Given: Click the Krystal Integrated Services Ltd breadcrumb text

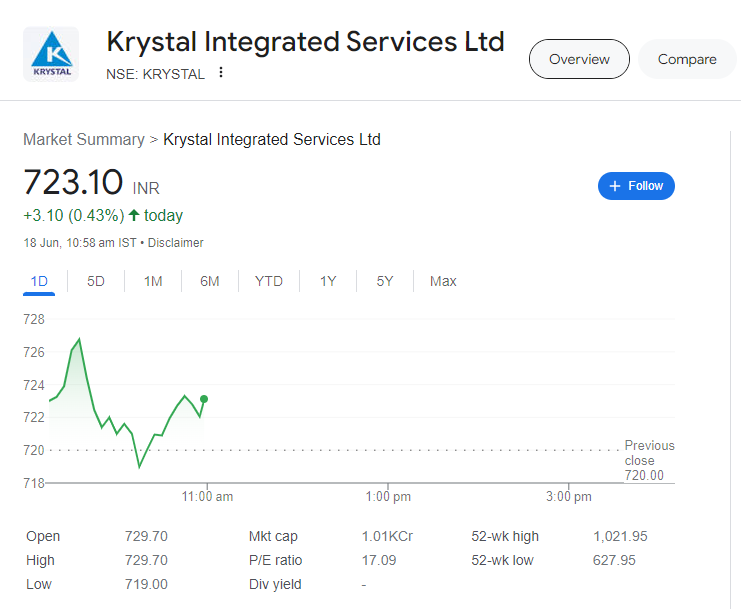Looking at the screenshot, I should coord(272,140).
